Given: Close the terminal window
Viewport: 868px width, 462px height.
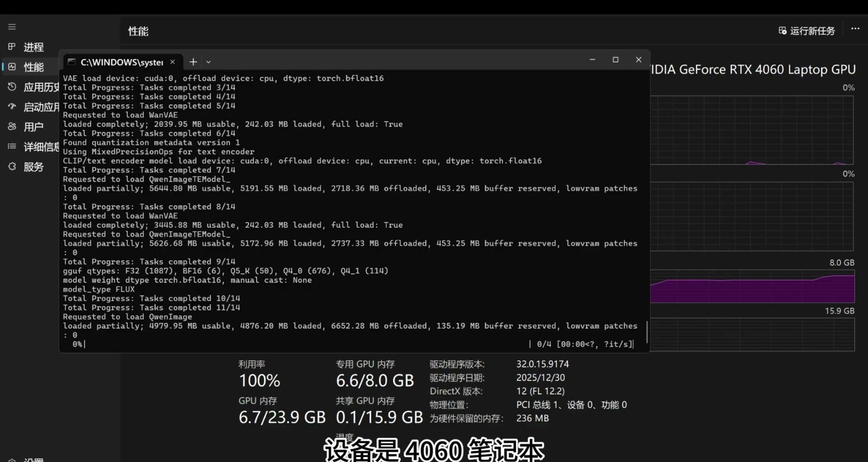Looking at the screenshot, I should click(639, 60).
